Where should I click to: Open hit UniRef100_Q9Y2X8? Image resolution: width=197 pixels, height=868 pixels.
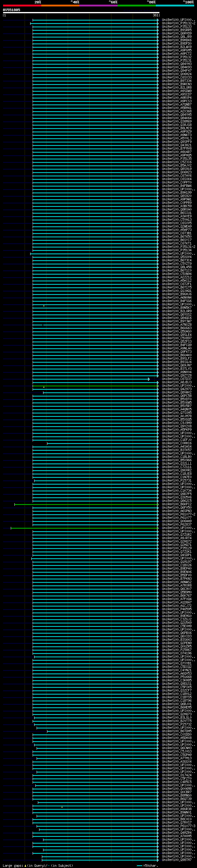point(177,426)
